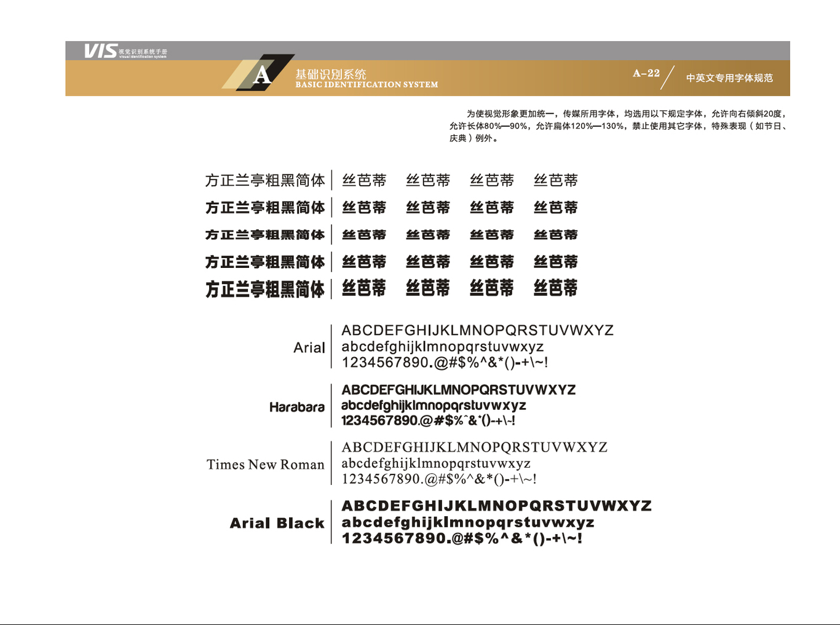Click the Arial Black font name label

coord(277,523)
